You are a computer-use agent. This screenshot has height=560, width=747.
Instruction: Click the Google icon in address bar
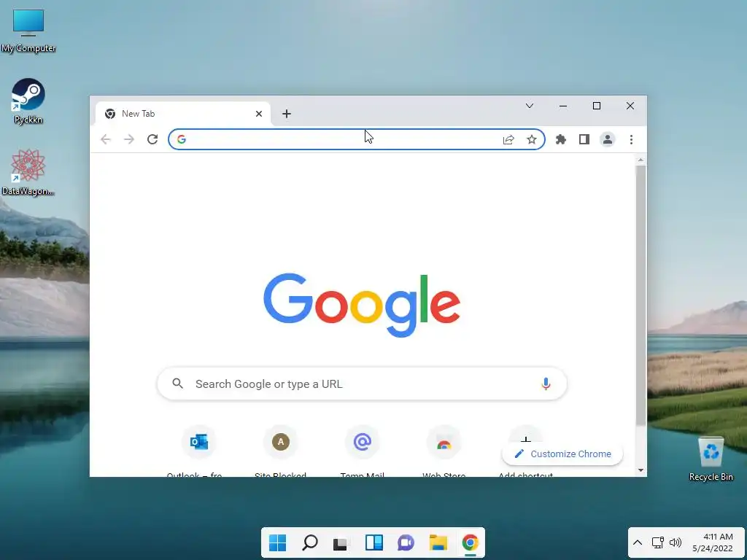pyautogui.click(x=182, y=139)
